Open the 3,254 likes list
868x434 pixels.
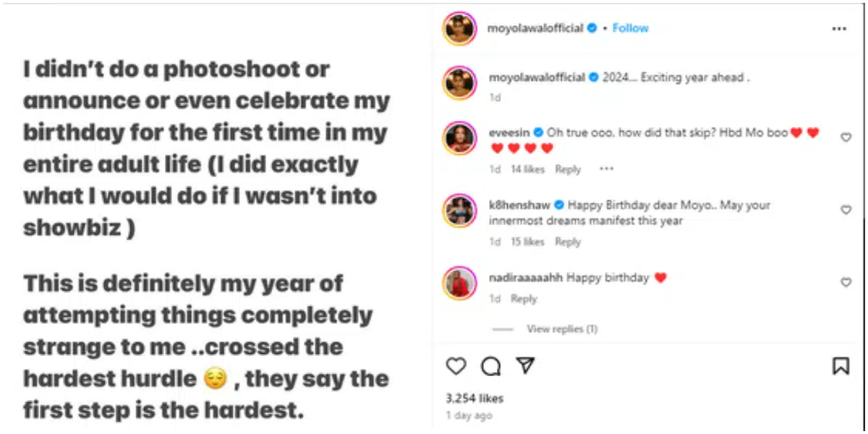point(475,398)
